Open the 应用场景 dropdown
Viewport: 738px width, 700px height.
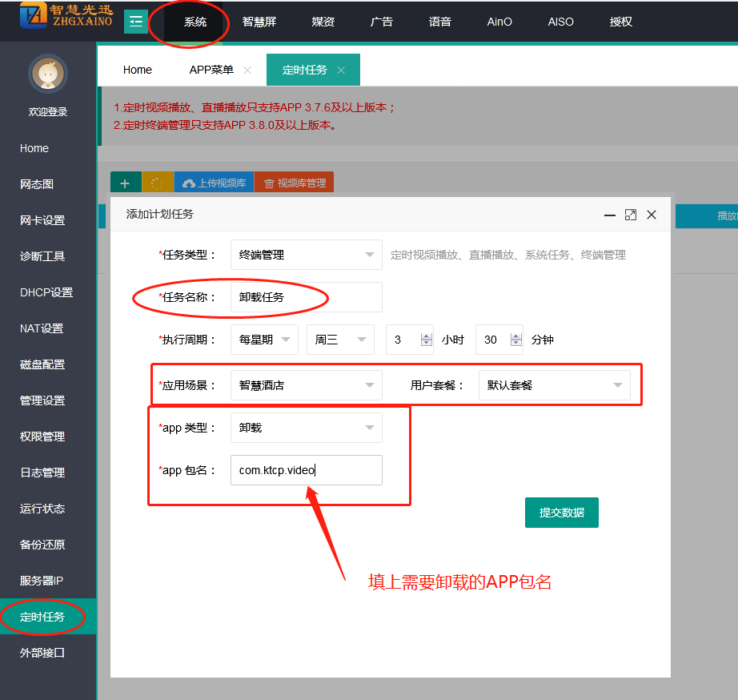point(306,385)
